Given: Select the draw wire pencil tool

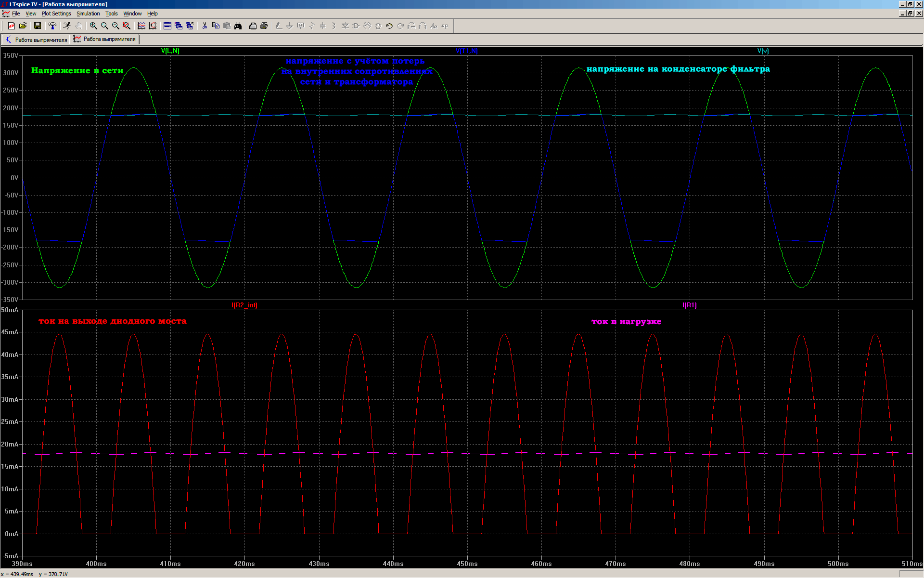Looking at the screenshot, I should (x=279, y=26).
